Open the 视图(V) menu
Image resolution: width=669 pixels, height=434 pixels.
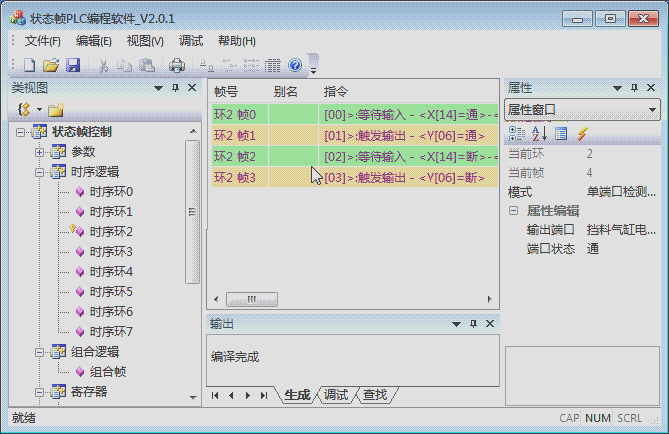click(145, 41)
